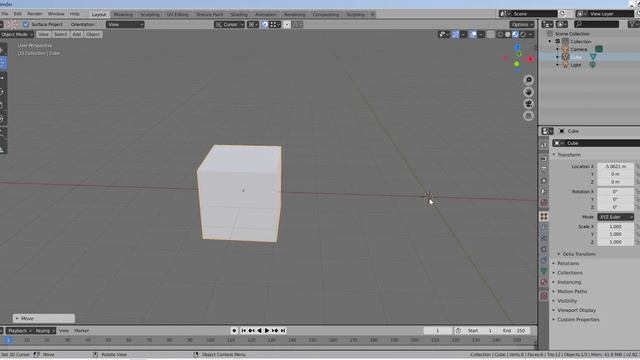Open Object Mode dropdown
Viewport: 640px width, 360px height.
point(17,34)
